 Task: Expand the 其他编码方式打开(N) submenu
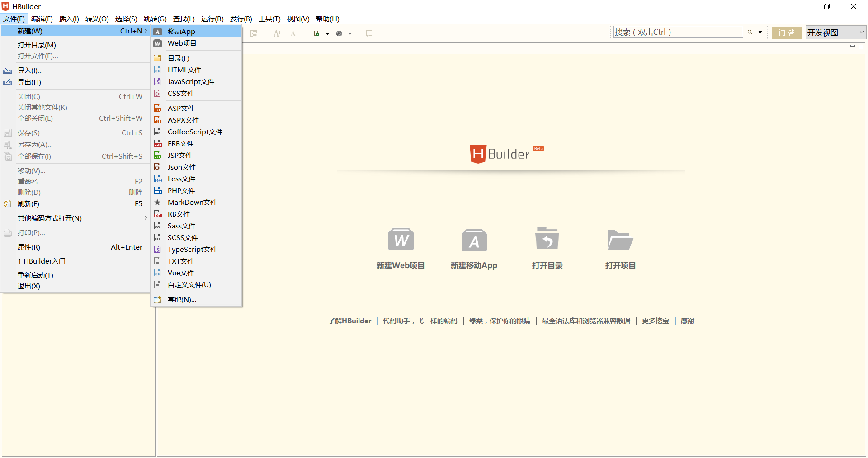(76, 218)
